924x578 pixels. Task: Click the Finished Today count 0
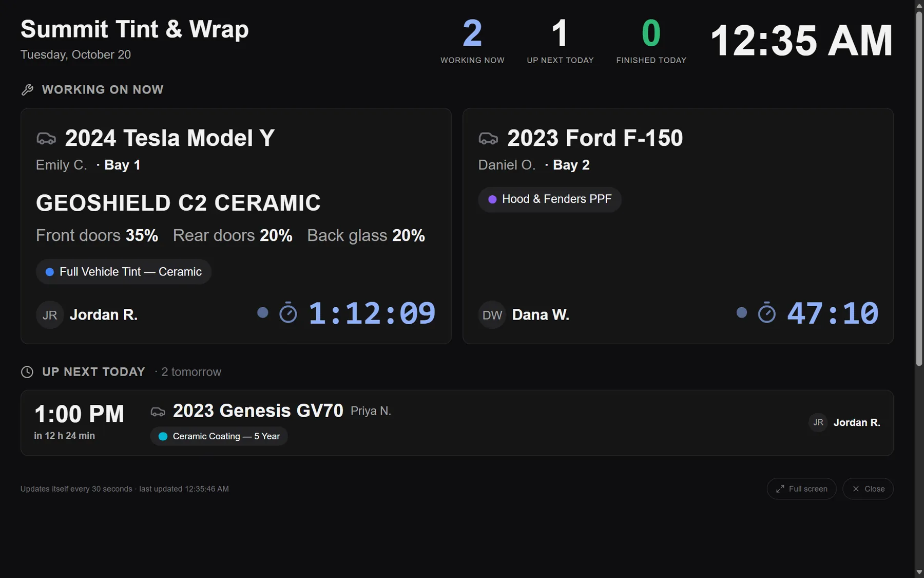pyautogui.click(x=651, y=33)
